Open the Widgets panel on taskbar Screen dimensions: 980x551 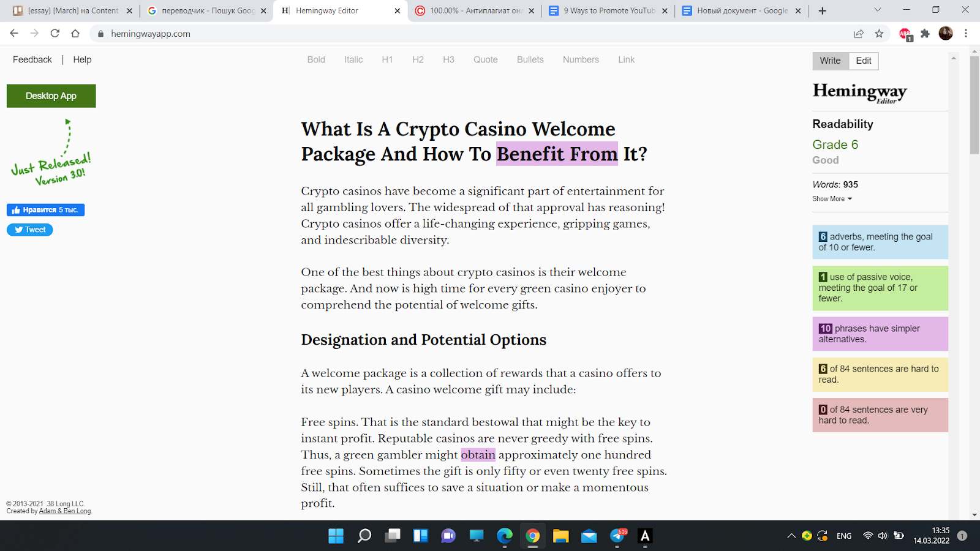(x=421, y=536)
